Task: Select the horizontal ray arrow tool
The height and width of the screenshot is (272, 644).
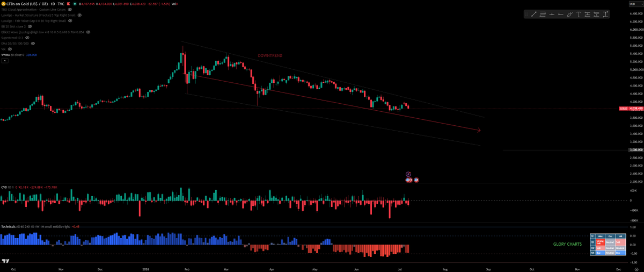Action: point(561,14)
